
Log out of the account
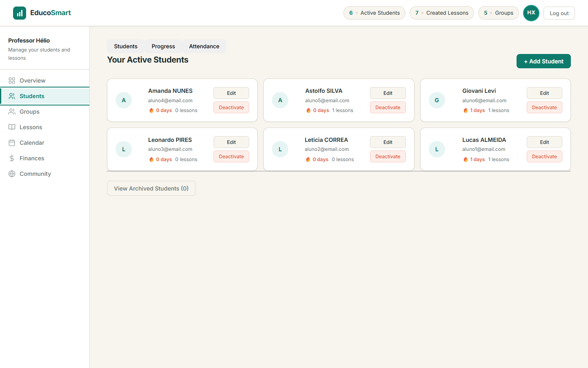[x=559, y=13]
